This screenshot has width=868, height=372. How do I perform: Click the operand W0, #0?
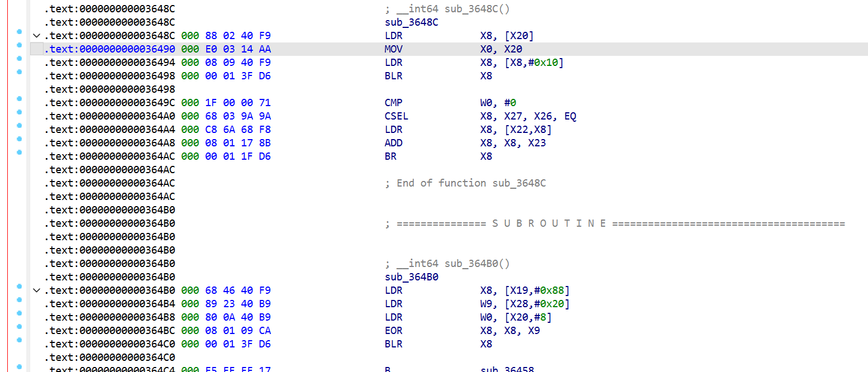[498, 103]
